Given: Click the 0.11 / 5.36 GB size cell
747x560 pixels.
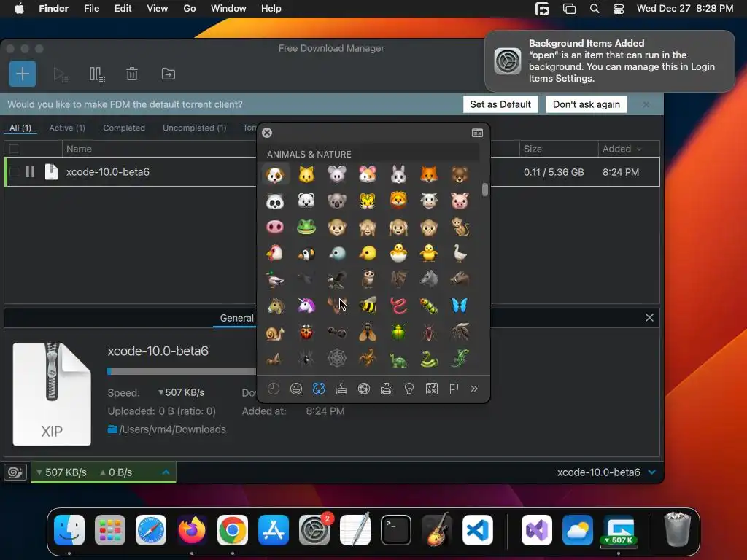Looking at the screenshot, I should [554, 172].
